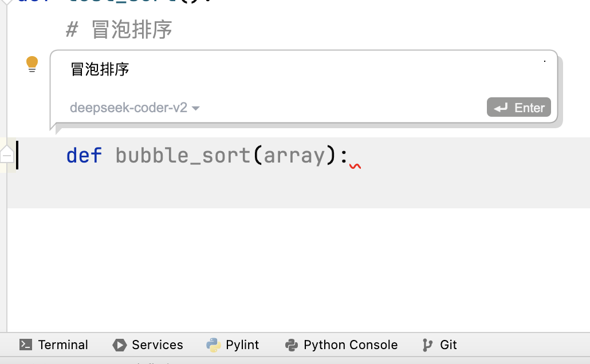The height and width of the screenshot is (364, 590).
Task: Click the Git branch icon
Action: (427, 345)
